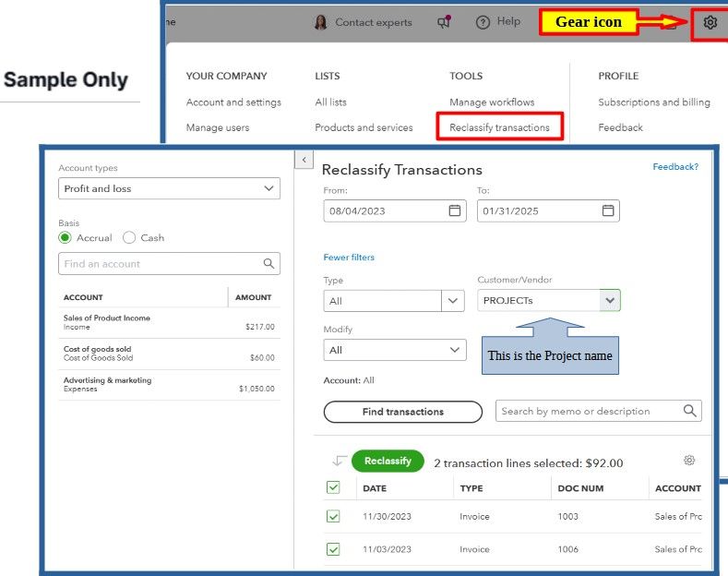
Task: Click the Contact experts avatar
Action: [320, 22]
